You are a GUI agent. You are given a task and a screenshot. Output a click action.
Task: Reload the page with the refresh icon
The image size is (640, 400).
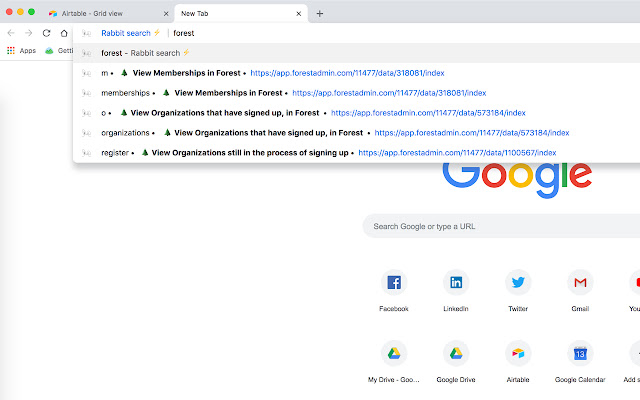[47, 33]
